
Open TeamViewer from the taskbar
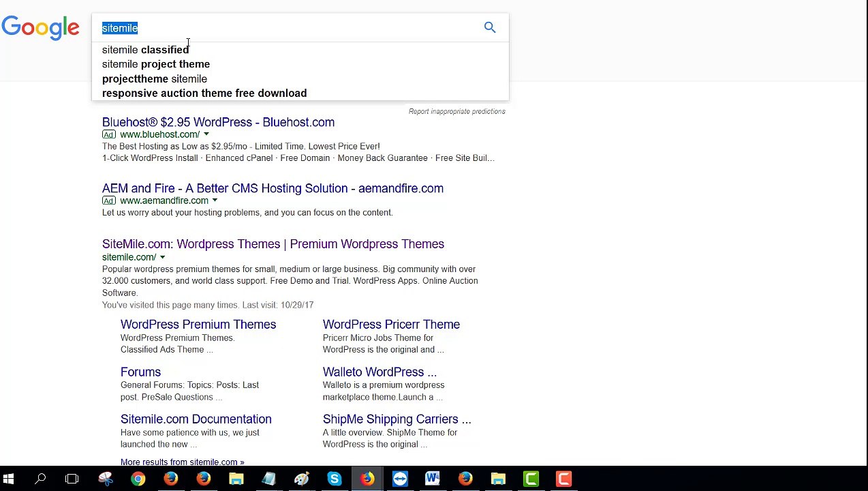pos(399,479)
